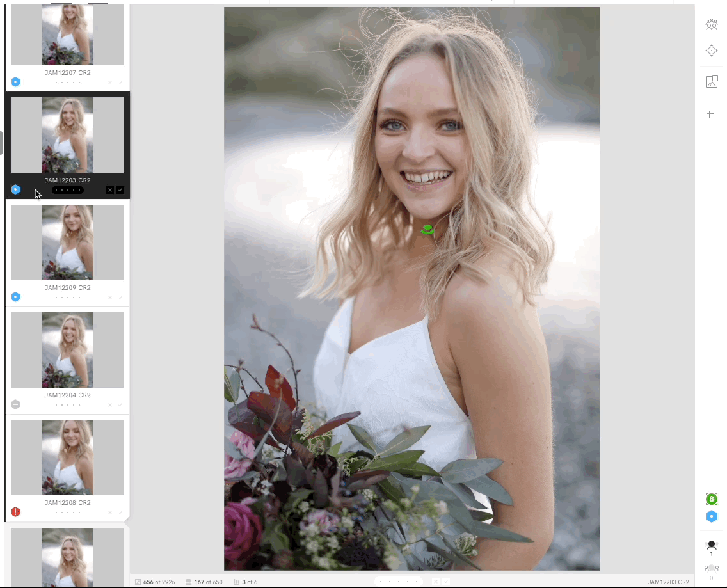
Task: Select the JAM12209.CR2 thumbnail
Action: tap(68, 242)
